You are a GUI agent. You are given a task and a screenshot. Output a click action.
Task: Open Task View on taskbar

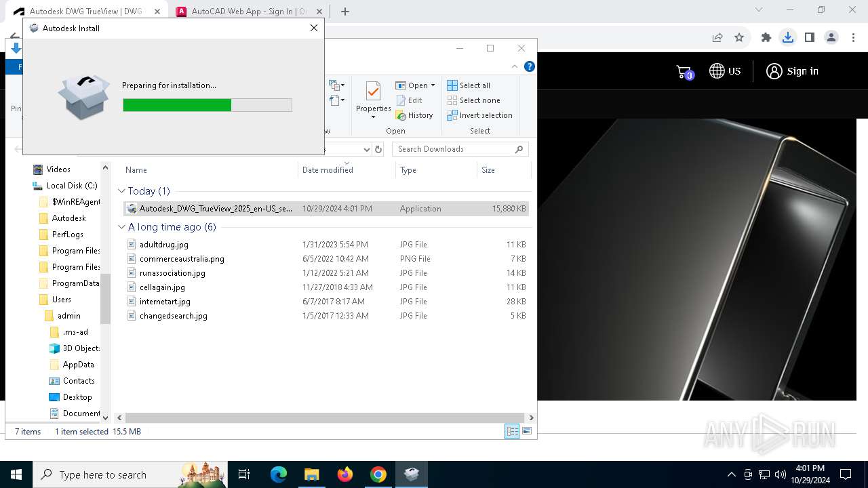pos(244,474)
